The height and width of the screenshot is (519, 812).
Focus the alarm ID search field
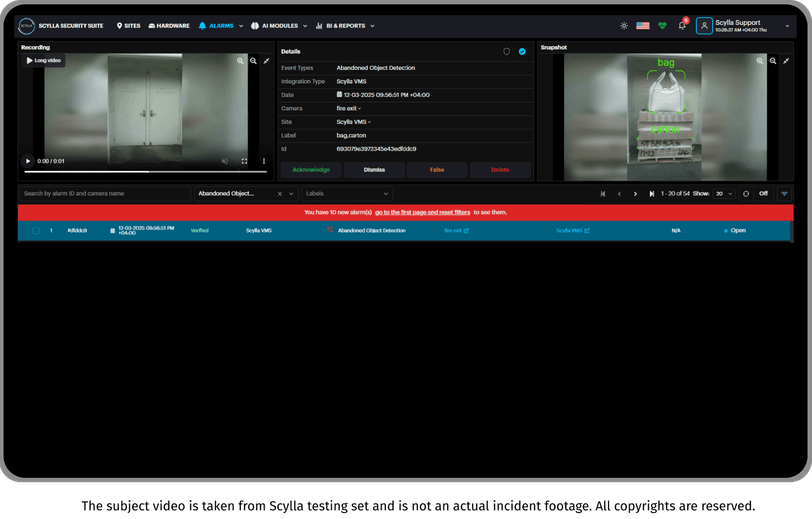[x=105, y=194]
